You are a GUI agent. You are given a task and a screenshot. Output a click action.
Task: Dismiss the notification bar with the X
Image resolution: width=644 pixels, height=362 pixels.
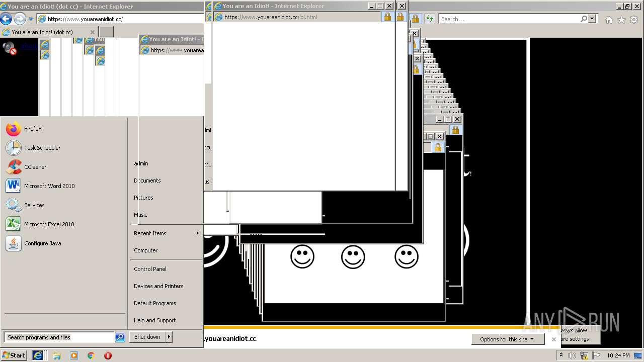point(553,339)
